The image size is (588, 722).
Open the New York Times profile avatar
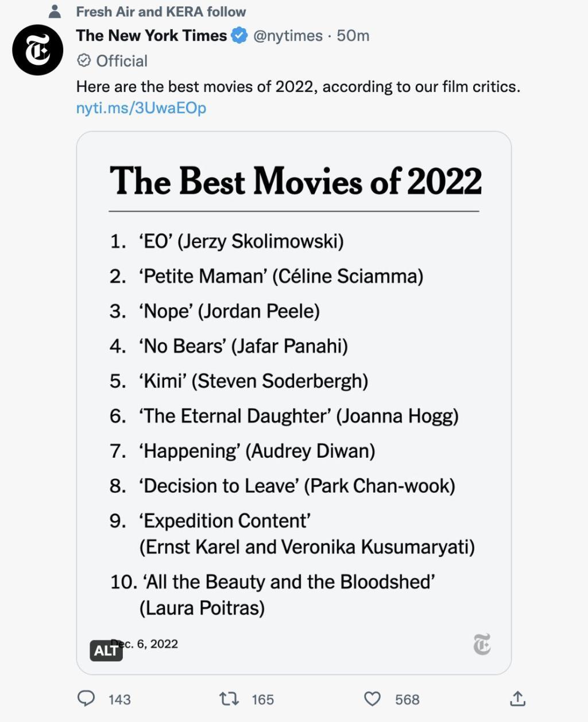38,50
